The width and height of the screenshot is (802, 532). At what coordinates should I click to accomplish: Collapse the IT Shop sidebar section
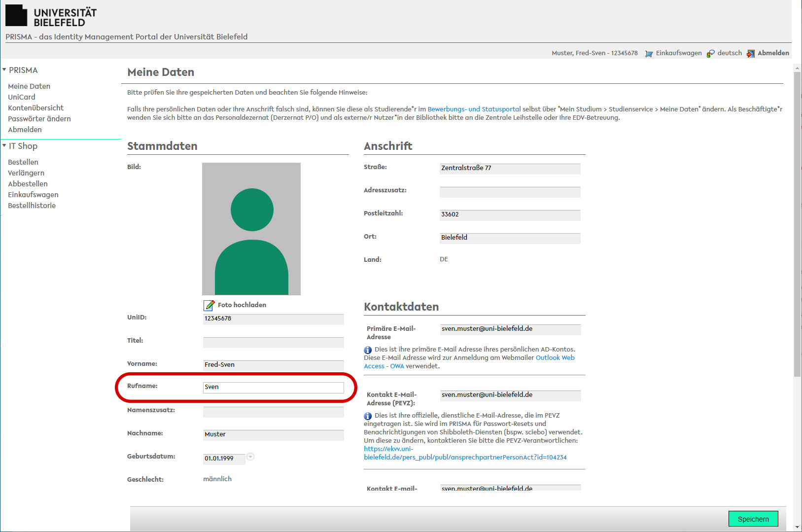click(x=4, y=146)
